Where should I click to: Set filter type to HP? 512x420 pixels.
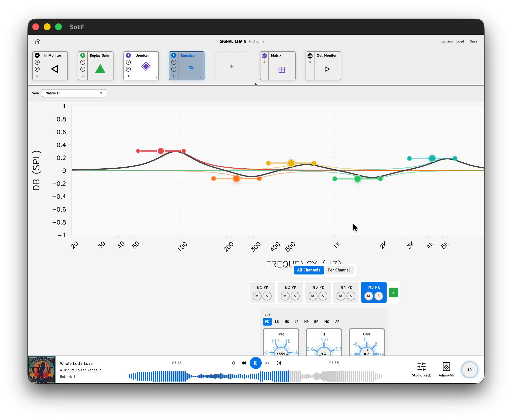click(306, 322)
